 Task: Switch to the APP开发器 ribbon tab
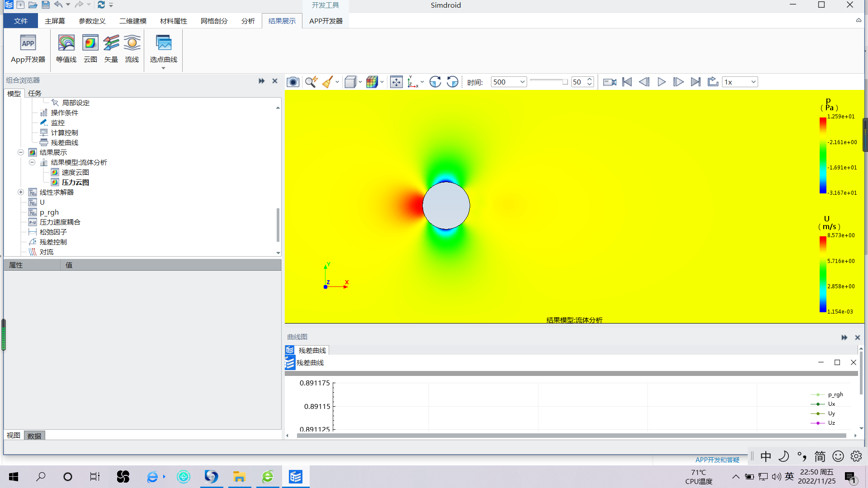[x=326, y=21]
